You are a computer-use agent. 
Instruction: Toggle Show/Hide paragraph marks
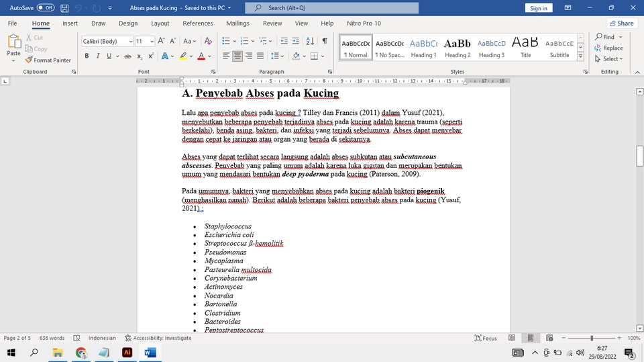click(x=325, y=41)
